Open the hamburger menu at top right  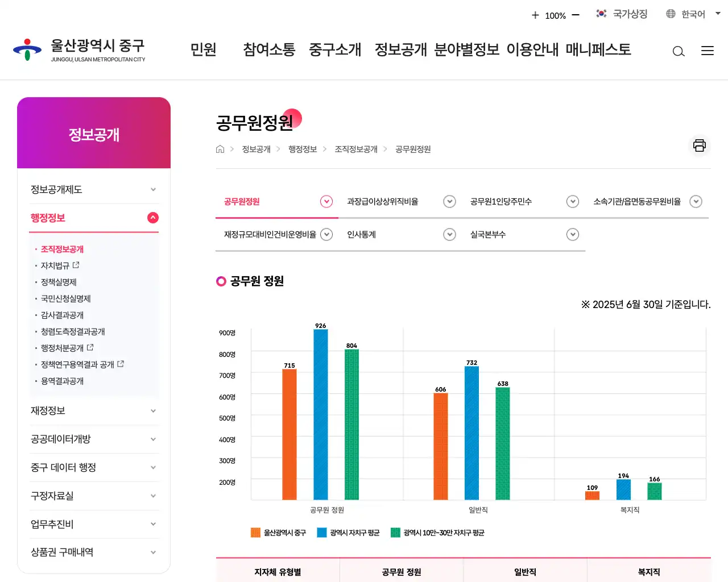point(708,51)
